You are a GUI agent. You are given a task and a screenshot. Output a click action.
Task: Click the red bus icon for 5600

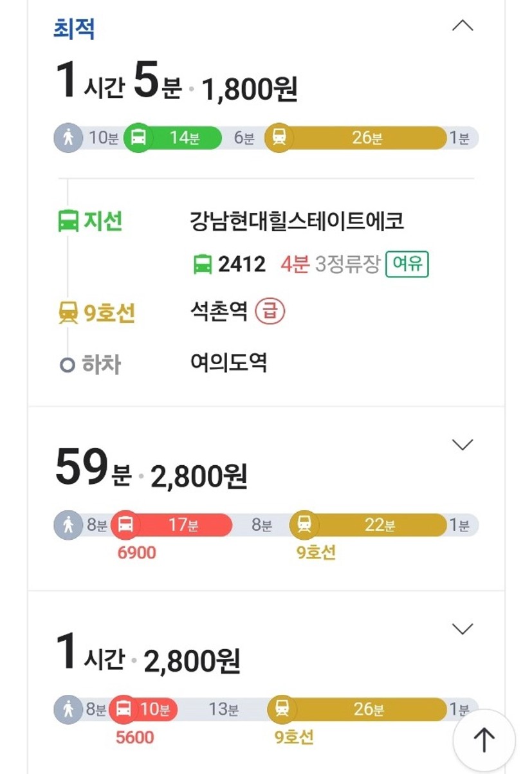[124, 710]
